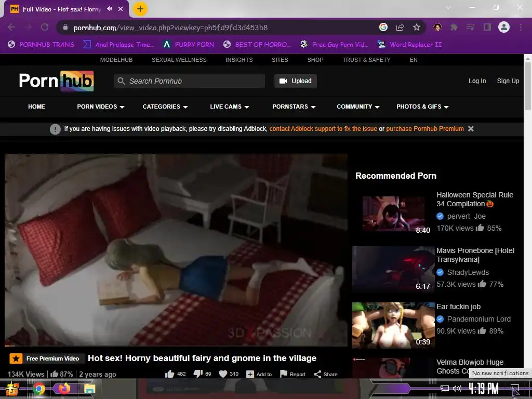
Task: Click the video player area
Action: tap(176, 250)
